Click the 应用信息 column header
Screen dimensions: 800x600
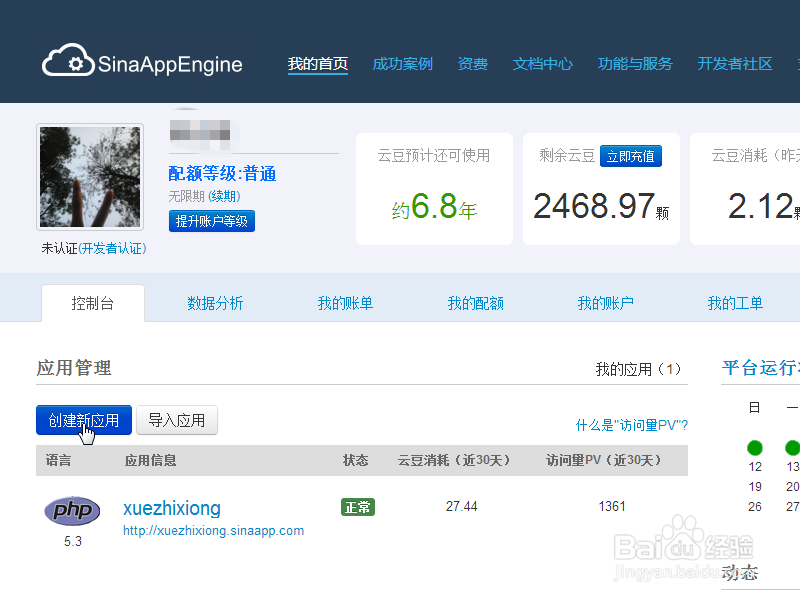click(151, 461)
